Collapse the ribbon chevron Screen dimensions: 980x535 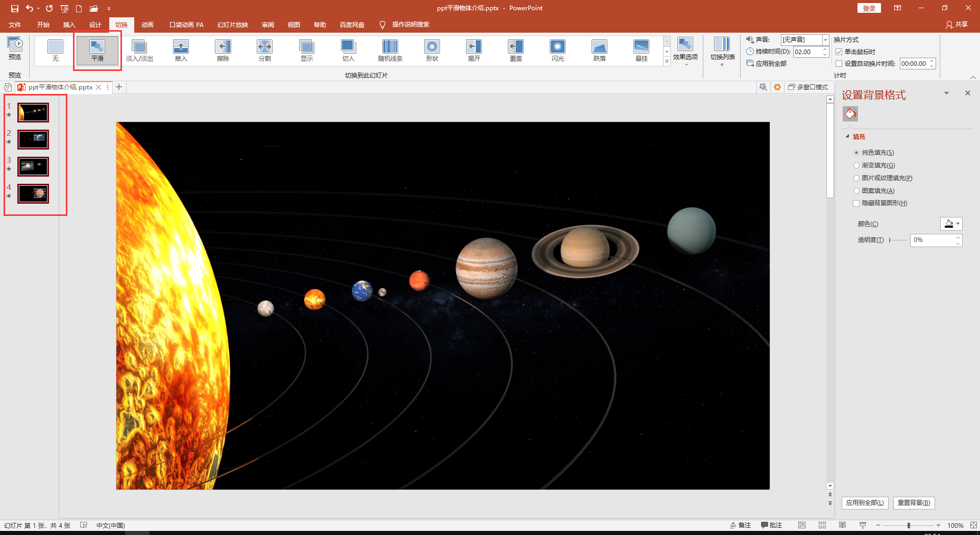point(973,77)
